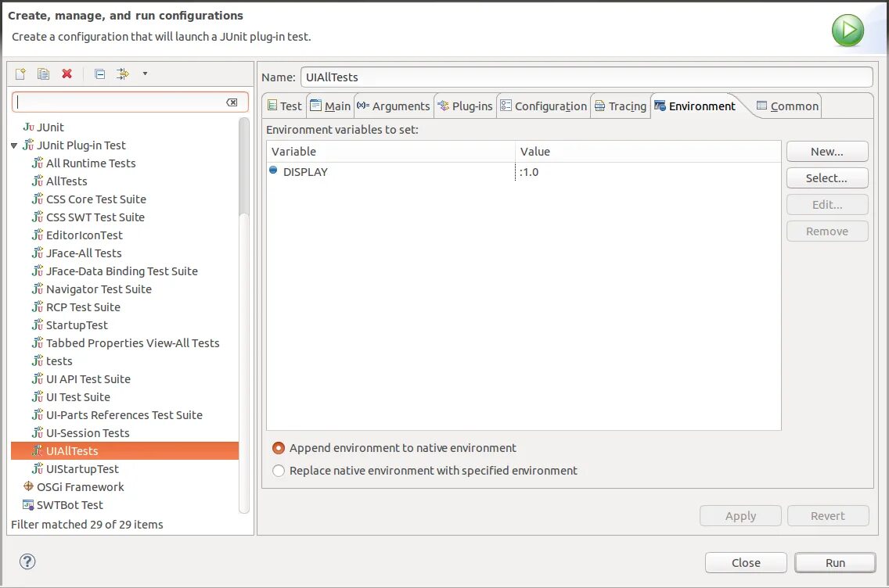The width and height of the screenshot is (889, 588).
Task: Switch to the Test tab
Action: coord(285,106)
